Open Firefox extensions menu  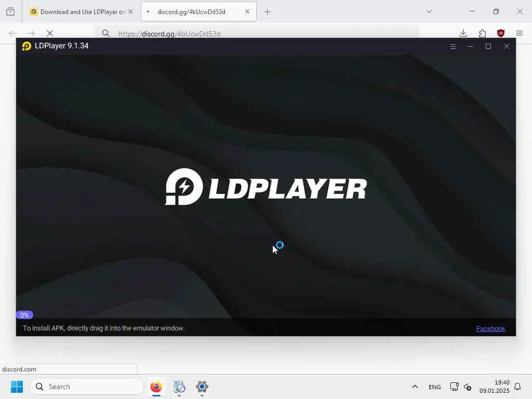482,33
